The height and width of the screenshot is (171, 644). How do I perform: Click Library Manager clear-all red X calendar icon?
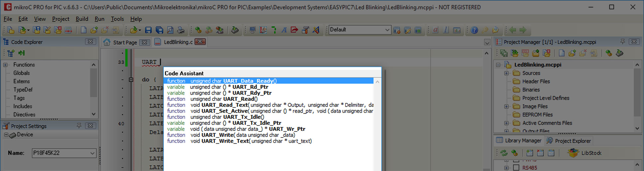coord(540,153)
